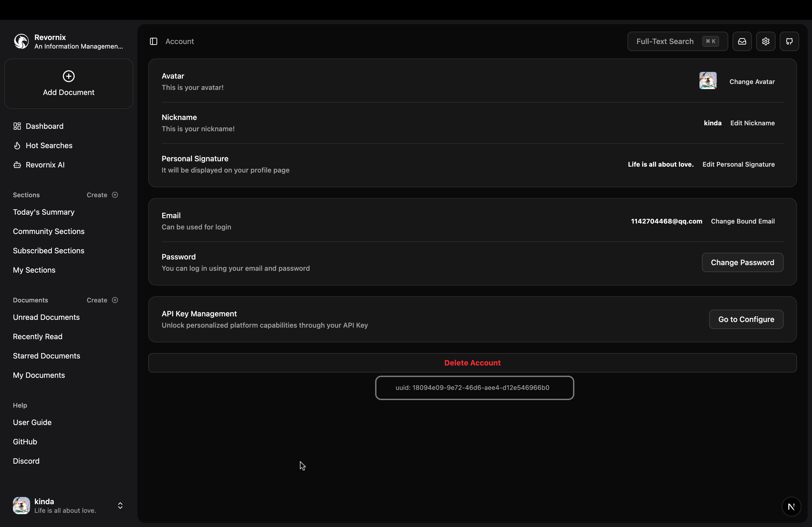Click Go to Configure for API keys

[x=746, y=319]
